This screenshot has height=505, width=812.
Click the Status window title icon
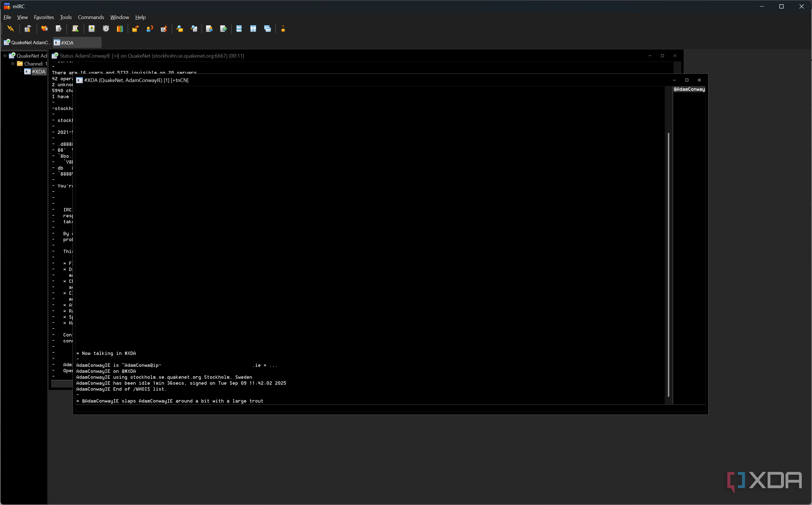click(x=55, y=56)
